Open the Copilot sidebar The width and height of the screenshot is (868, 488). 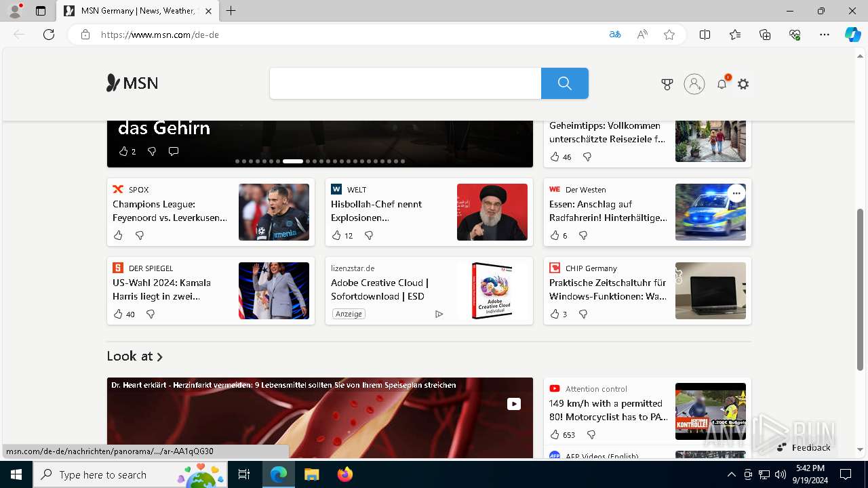[x=852, y=35]
